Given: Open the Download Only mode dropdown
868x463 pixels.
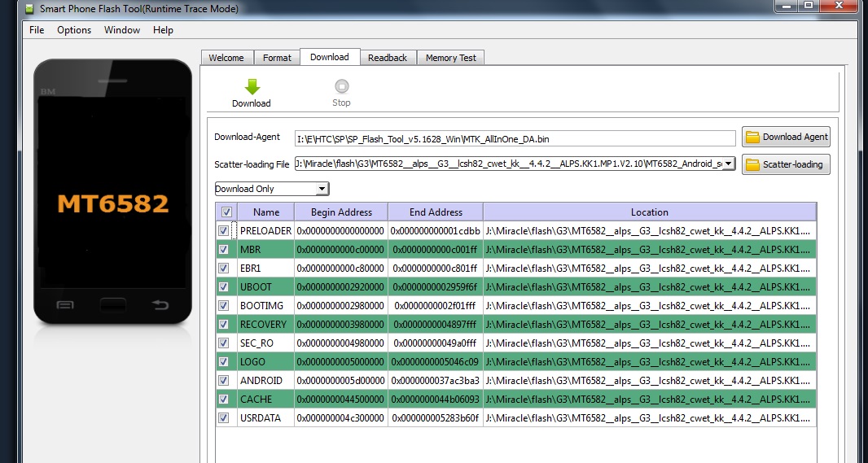Looking at the screenshot, I should point(272,189).
